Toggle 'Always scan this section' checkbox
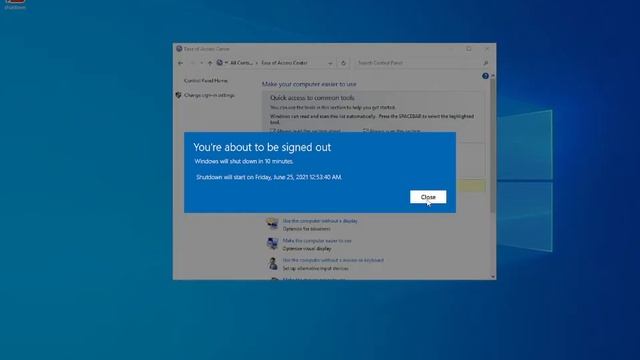Viewport: 640px width, 360px height. pos(366,131)
